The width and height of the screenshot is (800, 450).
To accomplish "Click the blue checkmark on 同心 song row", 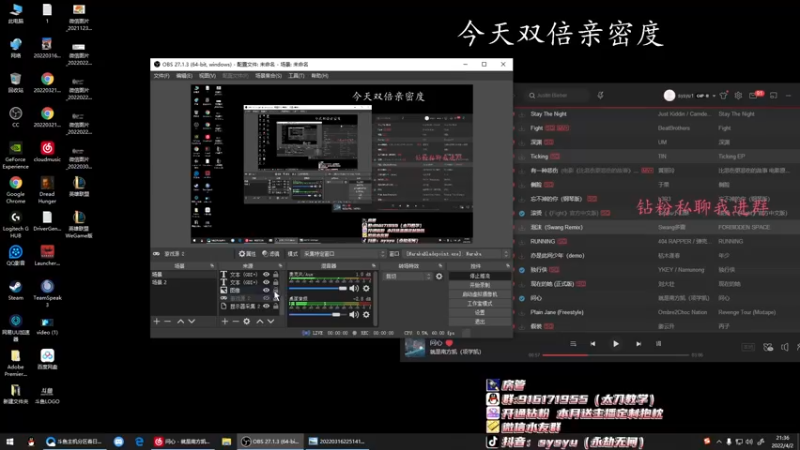I will [x=521, y=298].
